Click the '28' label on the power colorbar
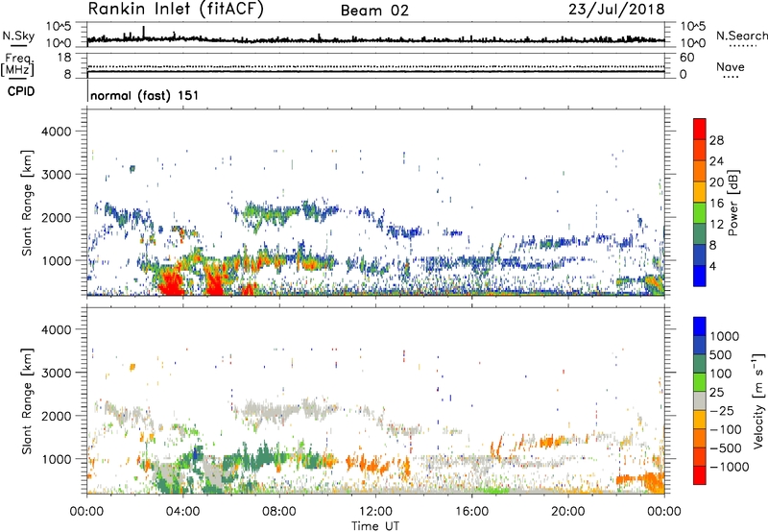 click(716, 140)
